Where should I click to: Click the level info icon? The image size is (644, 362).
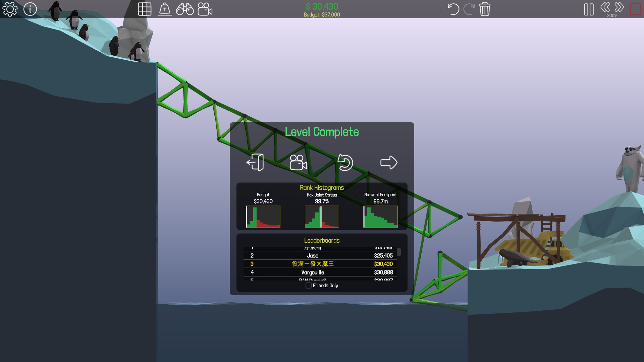click(30, 9)
